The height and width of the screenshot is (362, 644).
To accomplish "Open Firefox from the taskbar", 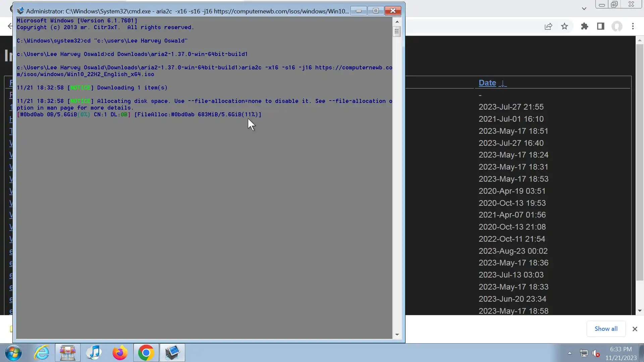I will [x=120, y=353].
